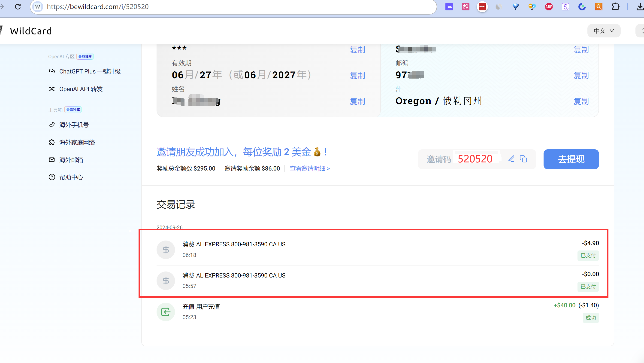Open the purple S extension icon
Screen dimensions: 644x363
click(x=565, y=7)
